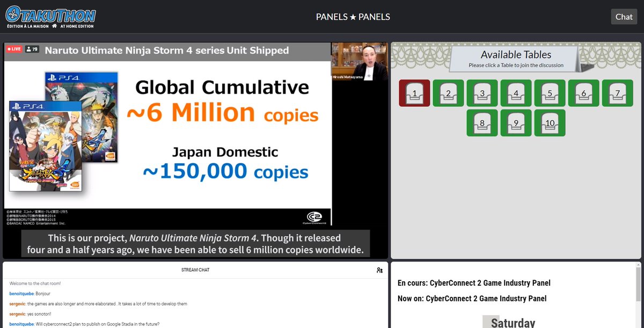644x328 pixels.
Task: Join Table 7 discussion
Action: click(617, 93)
